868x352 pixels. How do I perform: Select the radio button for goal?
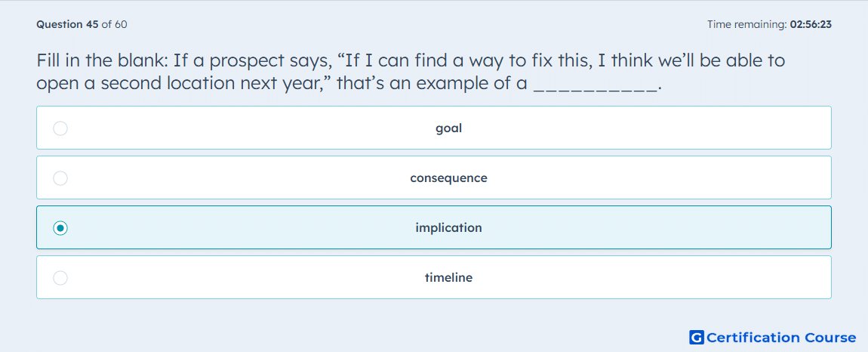click(60, 128)
